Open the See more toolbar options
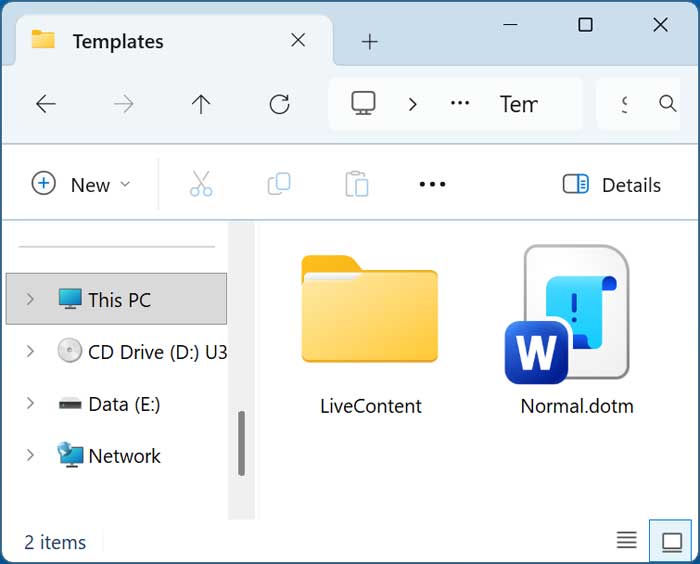The image size is (700, 564). (x=432, y=184)
